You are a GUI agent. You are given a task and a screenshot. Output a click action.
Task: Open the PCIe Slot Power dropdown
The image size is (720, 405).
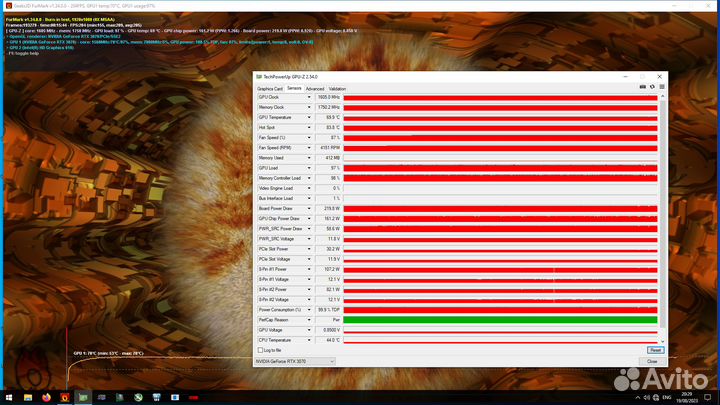309,249
